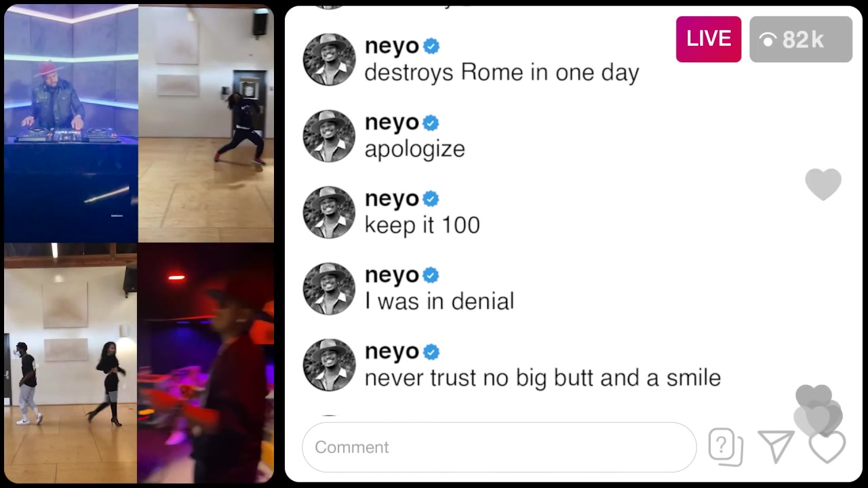Screen dimensions: 868x488
Task: Click the pink LIVE badge
Action: point(709,39)
